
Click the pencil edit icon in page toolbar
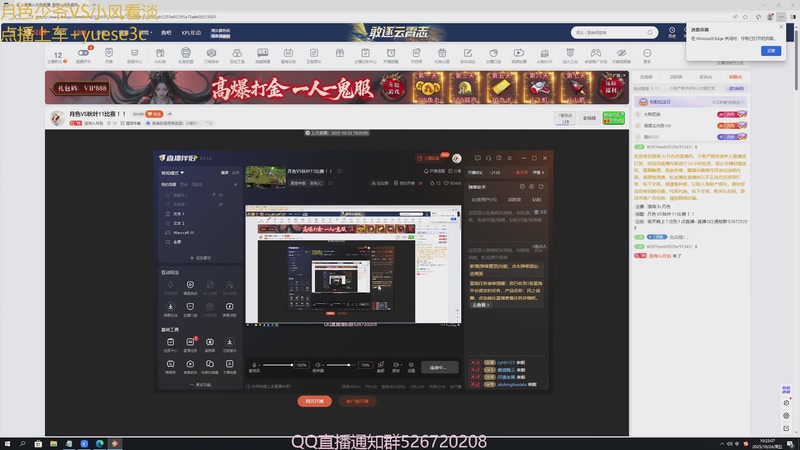point(467,53)
